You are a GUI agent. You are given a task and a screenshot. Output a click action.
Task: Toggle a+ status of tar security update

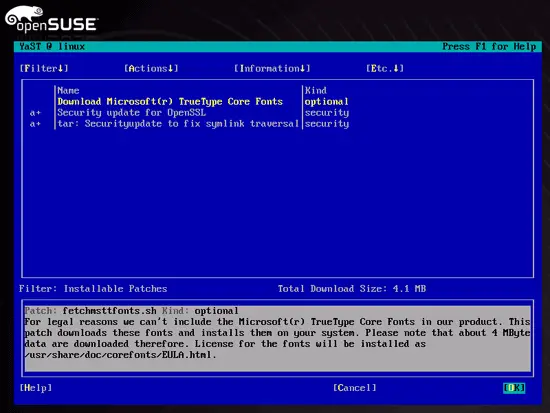35,124
